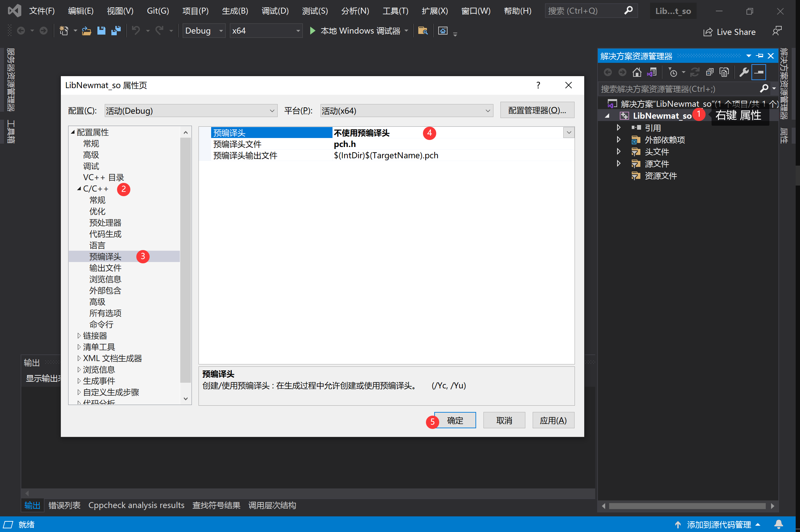Viewport: 800px width, 532px height.
Task: Click the pin auto-hide icon in Solution Explorer
Action: pyautogui.click(x=760, y=56)
